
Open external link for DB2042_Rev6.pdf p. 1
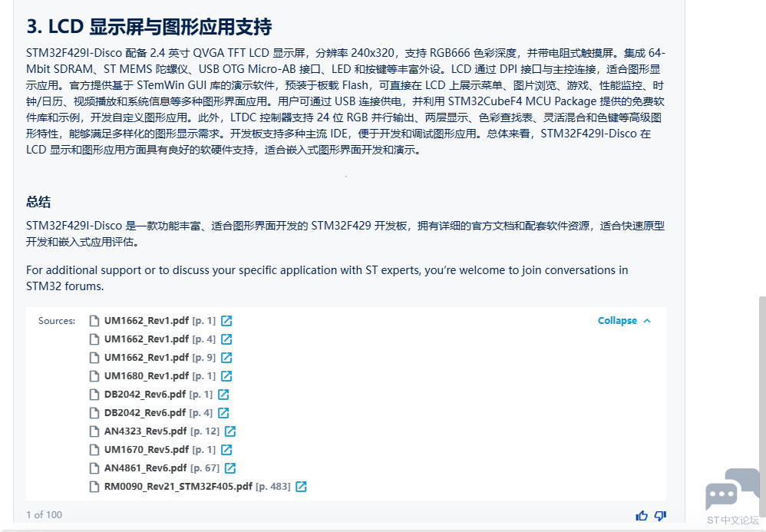(x=223, y=395)
